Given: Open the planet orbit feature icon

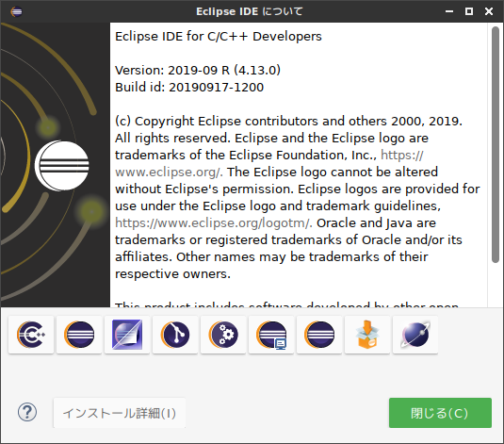Looking at the screenshot, I should tap(415, 335).
